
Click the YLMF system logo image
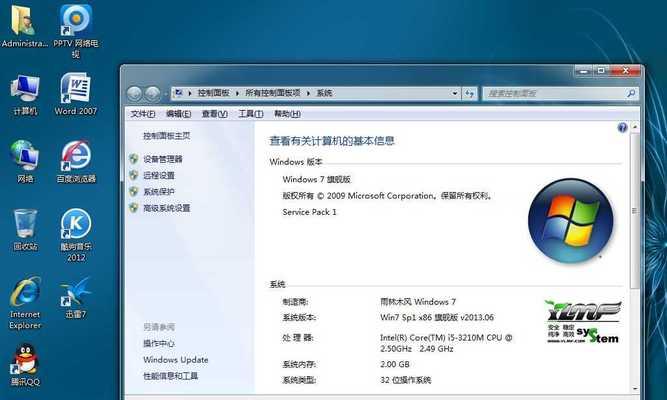[583, 321]
